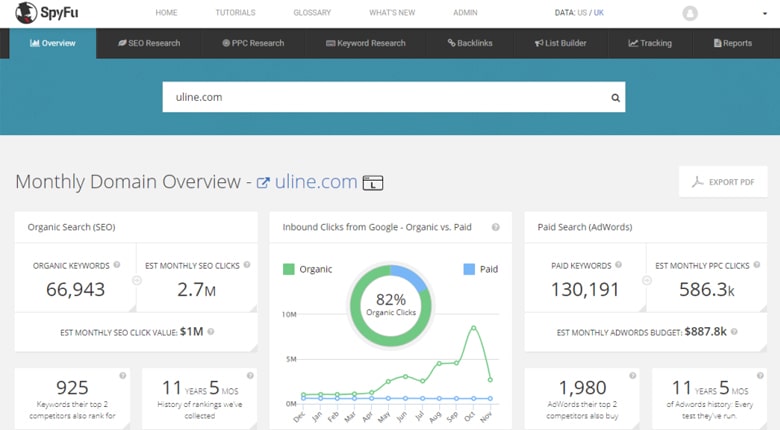Click the 2.7M monthly SEO clicks value
780x430 pixels.
196,290
